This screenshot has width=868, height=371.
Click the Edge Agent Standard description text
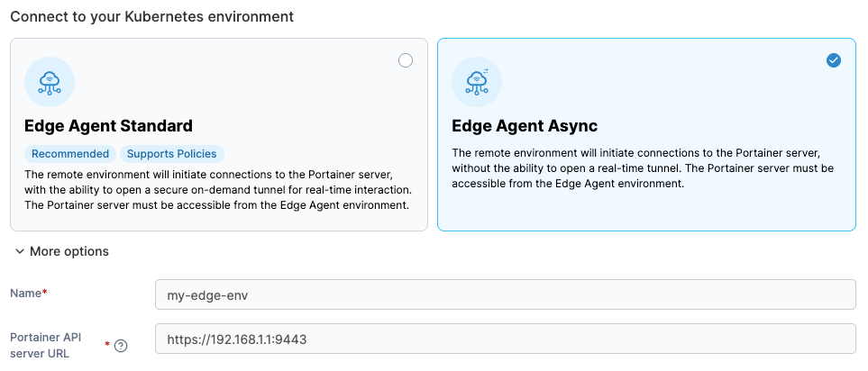tap(217, 188)
